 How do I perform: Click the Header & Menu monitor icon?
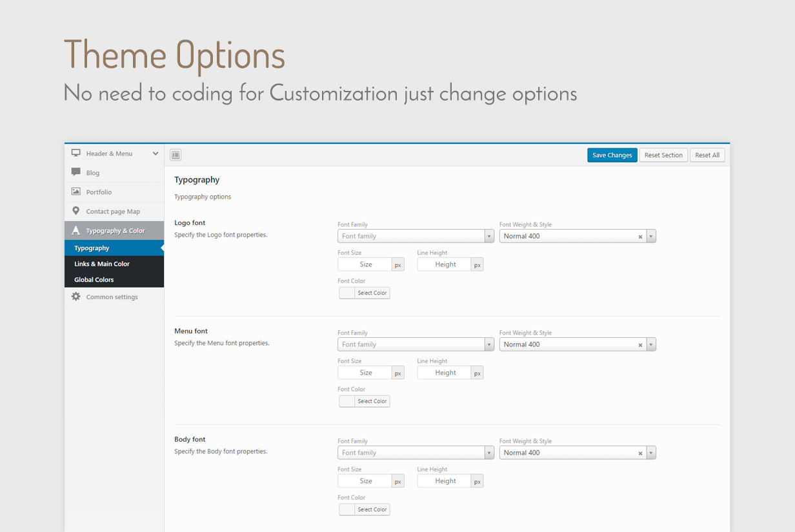pos(76,153)
